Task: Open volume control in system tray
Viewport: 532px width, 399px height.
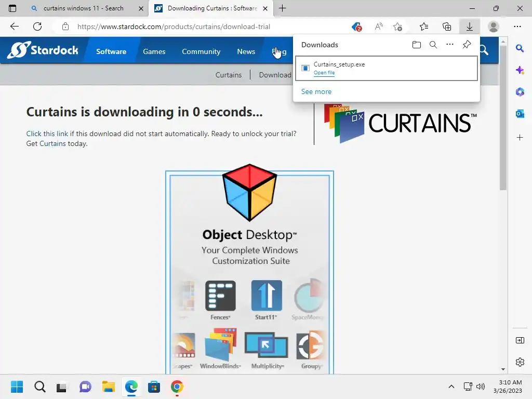Action: (x=481, y=387)
